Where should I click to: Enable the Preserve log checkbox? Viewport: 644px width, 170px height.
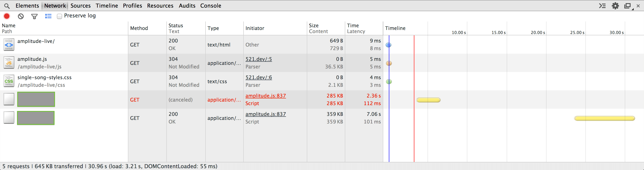tap(59, 16)
